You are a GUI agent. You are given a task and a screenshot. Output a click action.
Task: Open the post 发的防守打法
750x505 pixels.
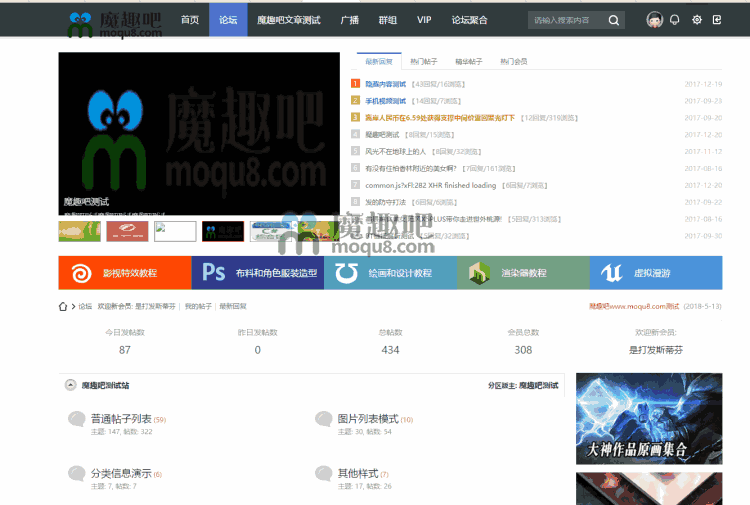(x=386, y=202)
